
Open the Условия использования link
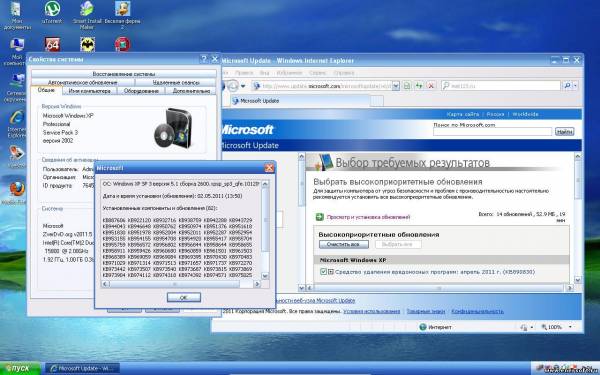pos(372,311)
